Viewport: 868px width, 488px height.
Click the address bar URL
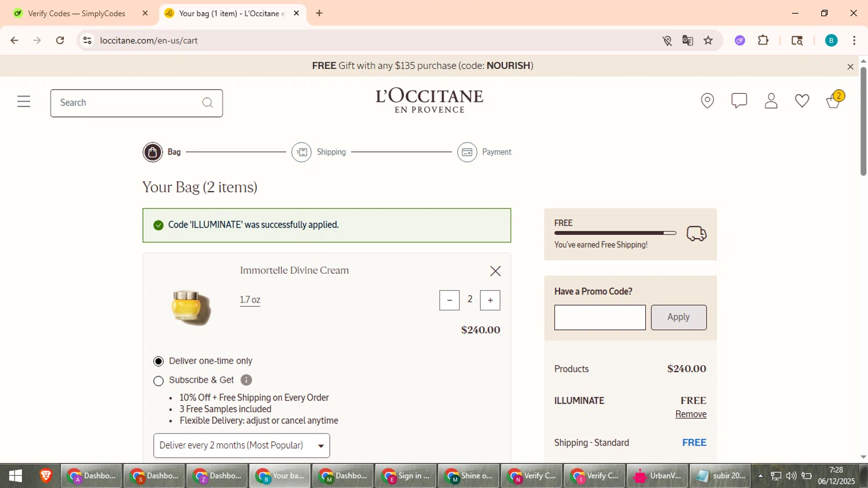[149, 41]
